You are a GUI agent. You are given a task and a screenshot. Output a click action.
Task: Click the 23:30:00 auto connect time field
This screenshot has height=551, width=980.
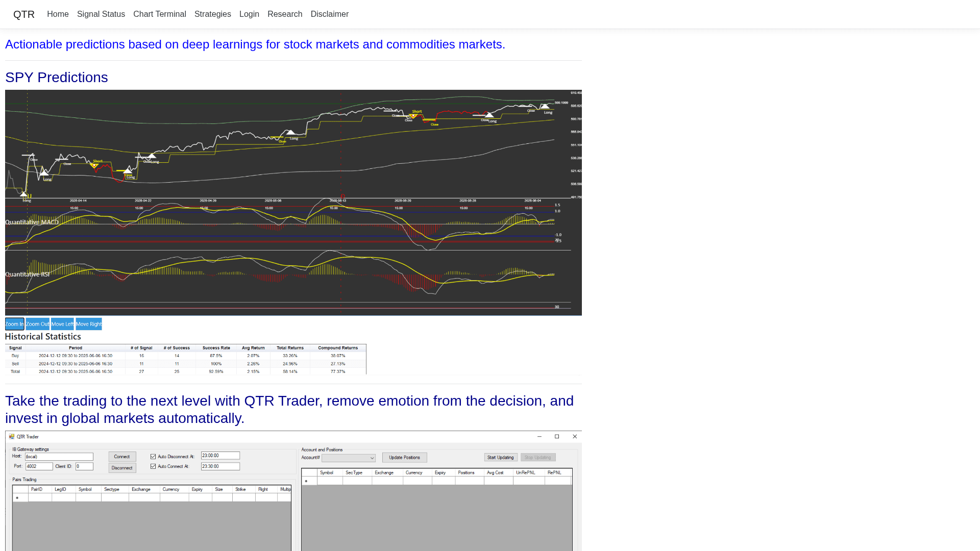[220, 466]
